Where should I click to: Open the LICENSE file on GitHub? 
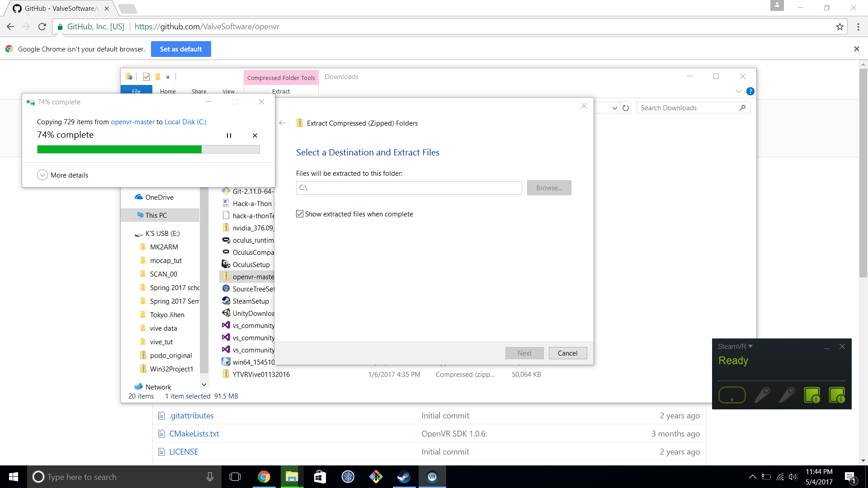pyautogui.click(x=184, y=451)
